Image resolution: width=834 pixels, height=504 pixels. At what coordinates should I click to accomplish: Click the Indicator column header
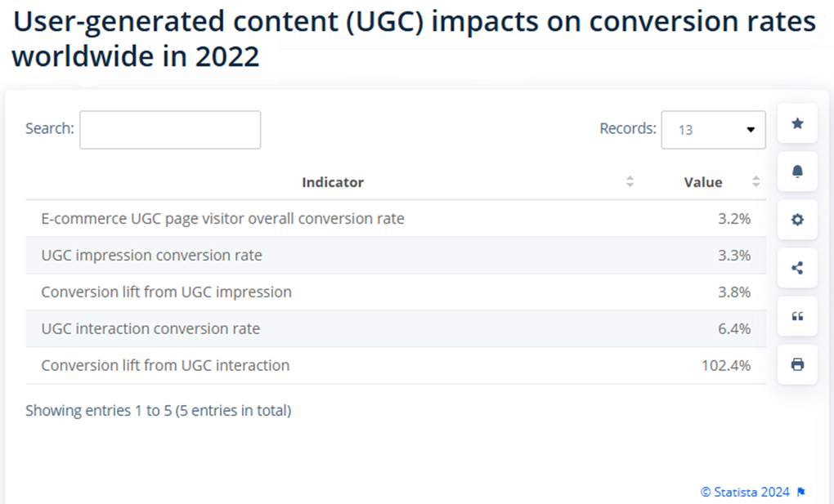(333, 182)
